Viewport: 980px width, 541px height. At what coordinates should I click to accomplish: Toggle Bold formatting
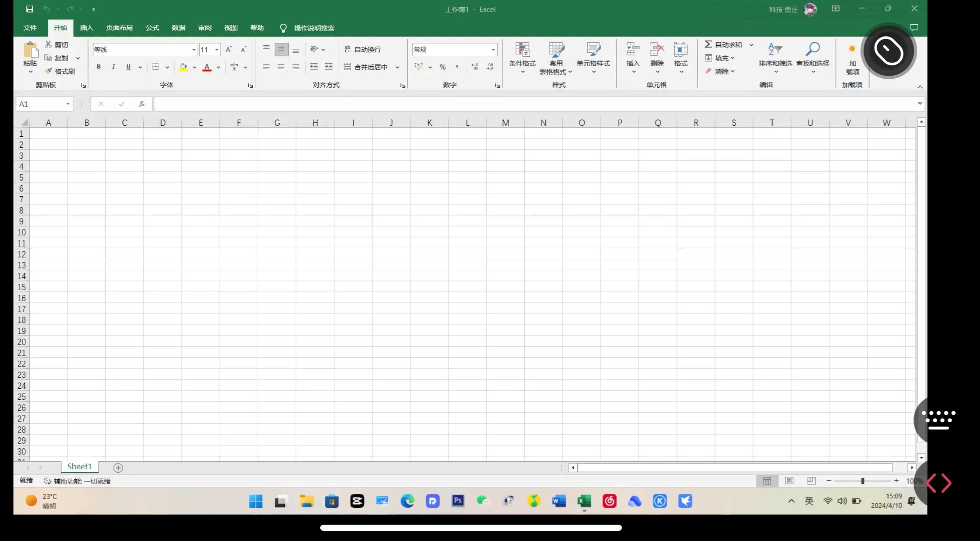99,67
